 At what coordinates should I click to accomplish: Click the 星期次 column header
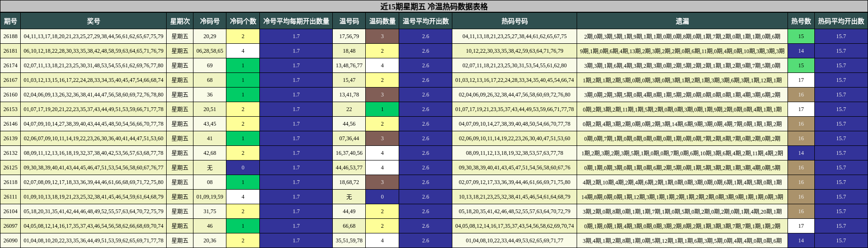click(180, 21)
